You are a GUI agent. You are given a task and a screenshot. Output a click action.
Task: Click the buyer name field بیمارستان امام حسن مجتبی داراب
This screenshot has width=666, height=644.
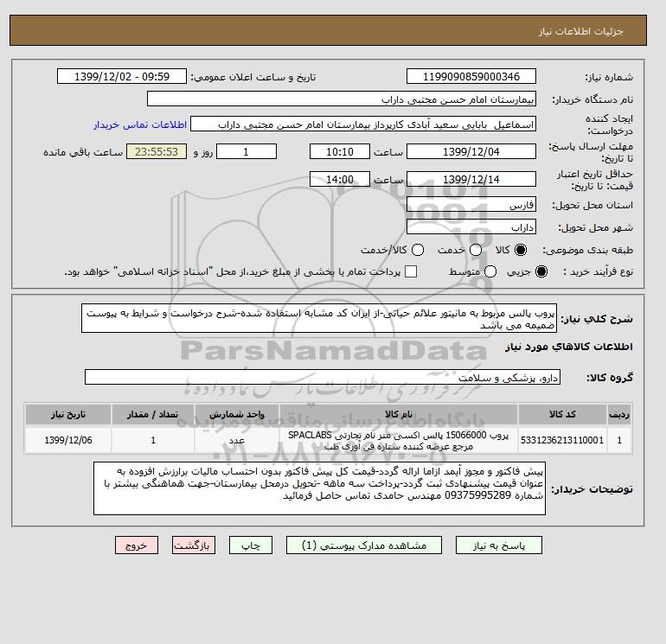point(342,99)
